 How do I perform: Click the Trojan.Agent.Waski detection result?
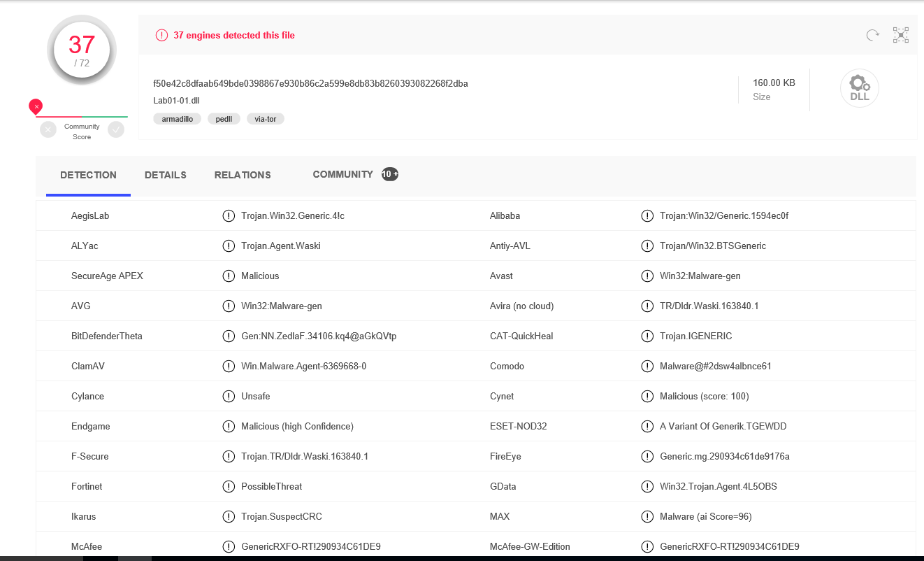click(x=281, y=246)
